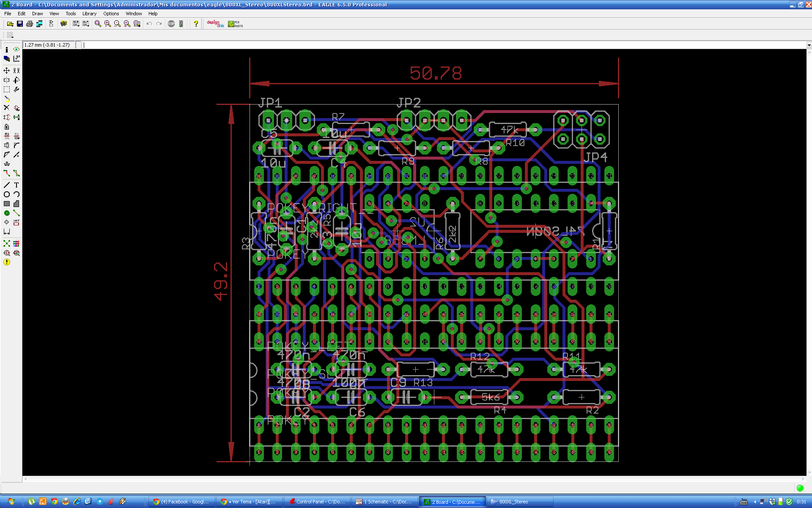
Task: Select the Ripup tool
Action: [x=16, y=173]
